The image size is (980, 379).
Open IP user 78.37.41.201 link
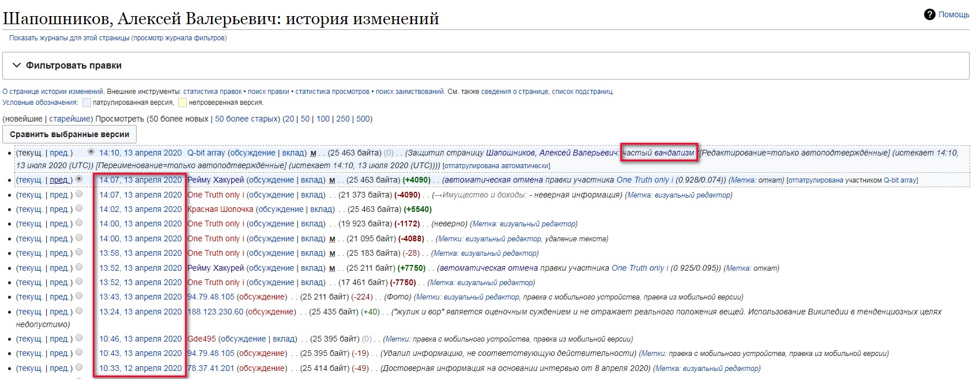211,368
